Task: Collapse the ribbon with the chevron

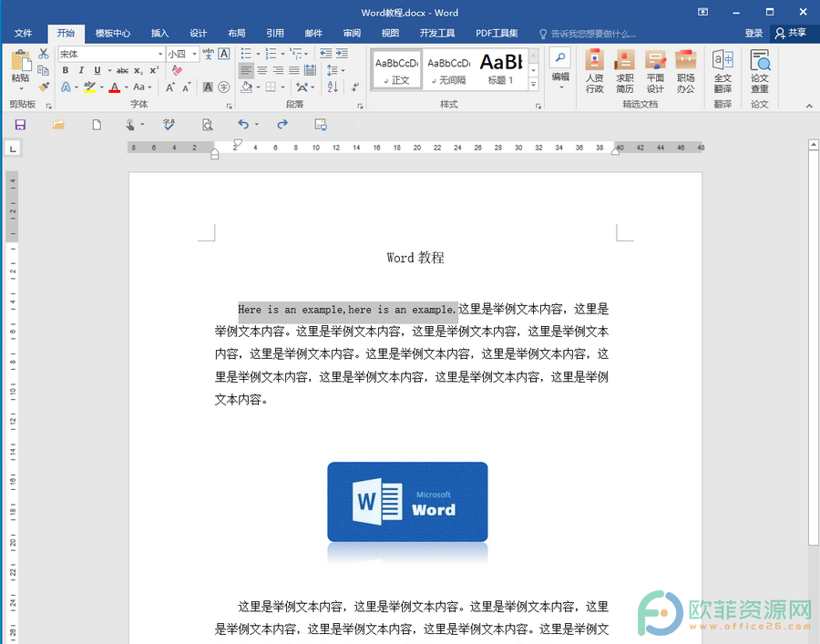Action: tap(809, 106)
